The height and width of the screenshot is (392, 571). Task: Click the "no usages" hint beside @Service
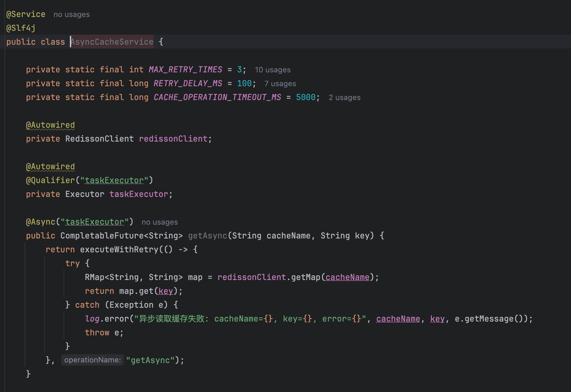[x=71, y=14]
